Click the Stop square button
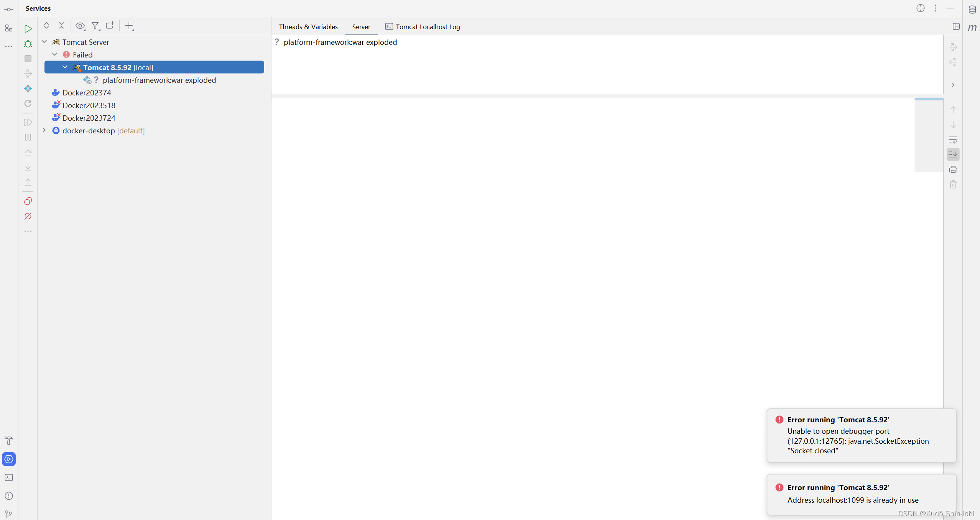The width and height of the screenshot is (980, 520). coord(28,59)
